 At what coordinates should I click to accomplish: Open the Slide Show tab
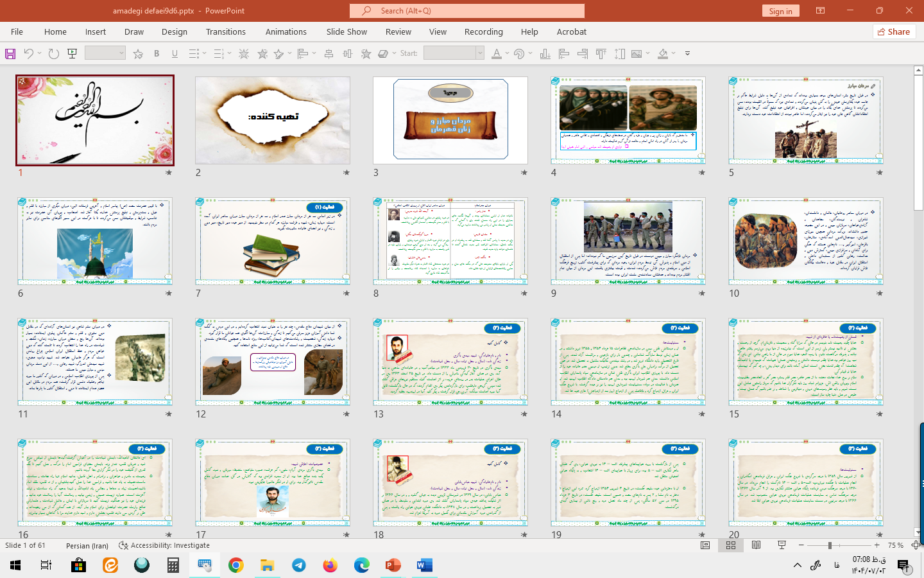click(x=346, y=31)
